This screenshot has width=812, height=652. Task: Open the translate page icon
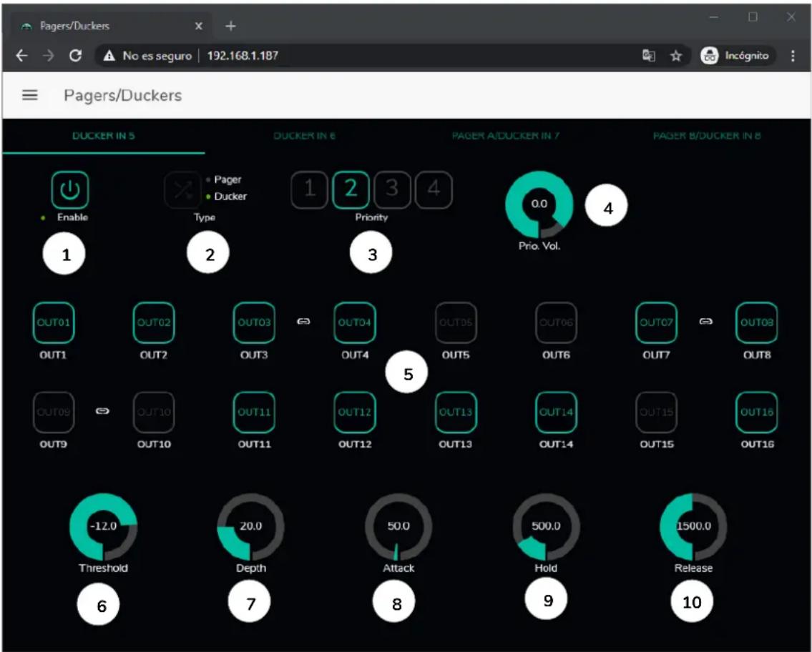[649, 55]
